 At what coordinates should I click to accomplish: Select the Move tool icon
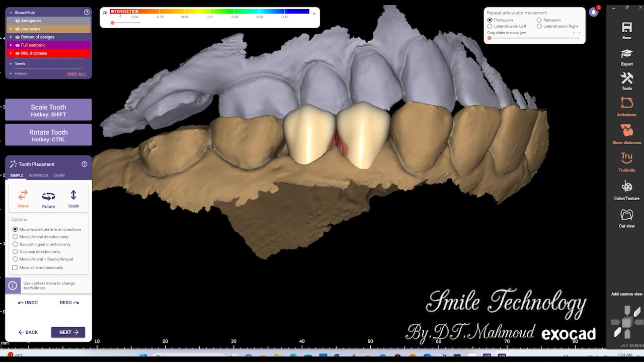[23, 195]
